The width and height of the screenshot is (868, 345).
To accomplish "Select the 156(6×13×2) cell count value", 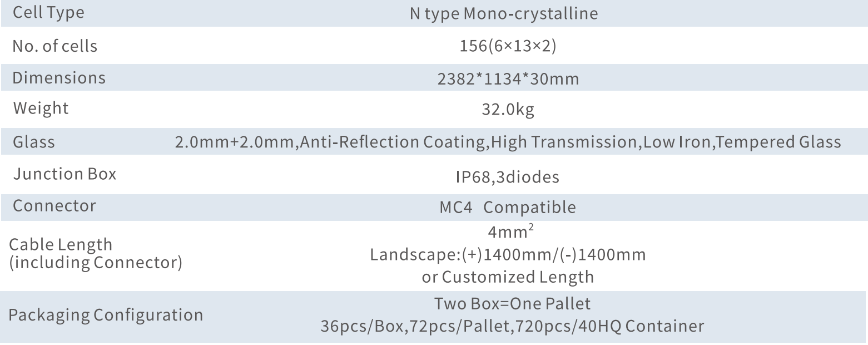I will (503, 46).
